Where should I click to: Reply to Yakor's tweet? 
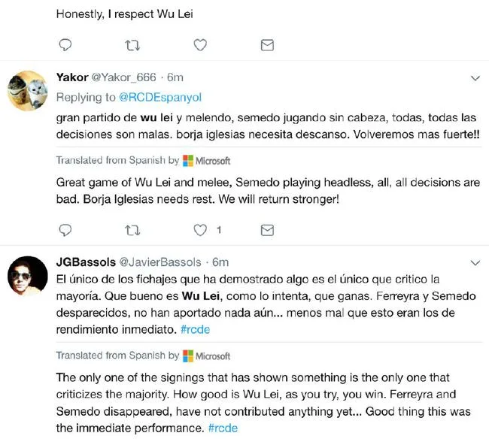[65, 230]
